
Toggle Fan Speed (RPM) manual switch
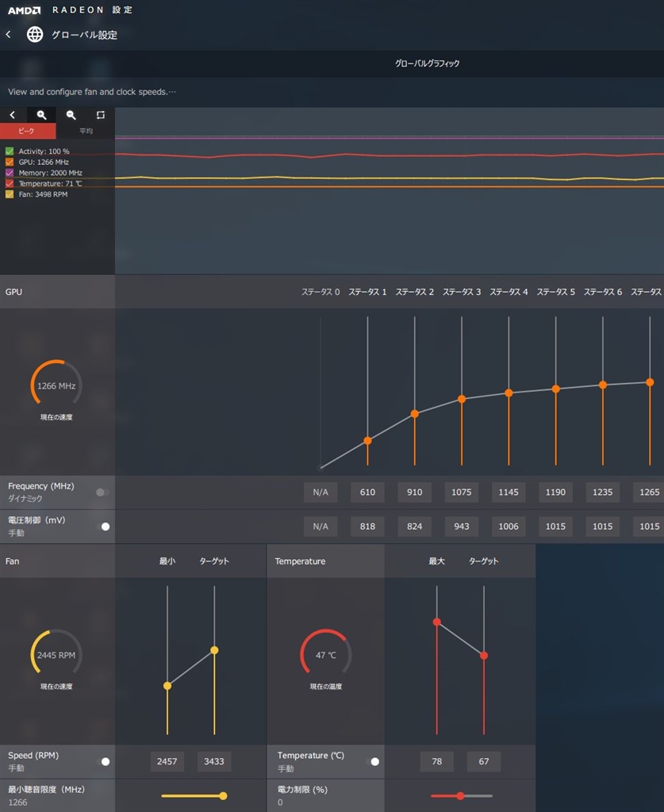[x=102, y=762]
